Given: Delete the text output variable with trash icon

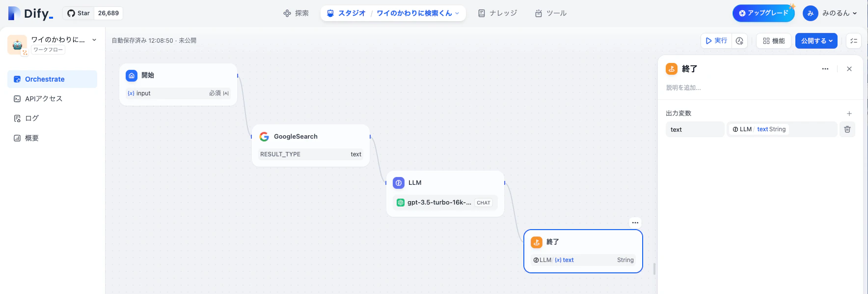Looking at the screenshot, I should point(847,129).
